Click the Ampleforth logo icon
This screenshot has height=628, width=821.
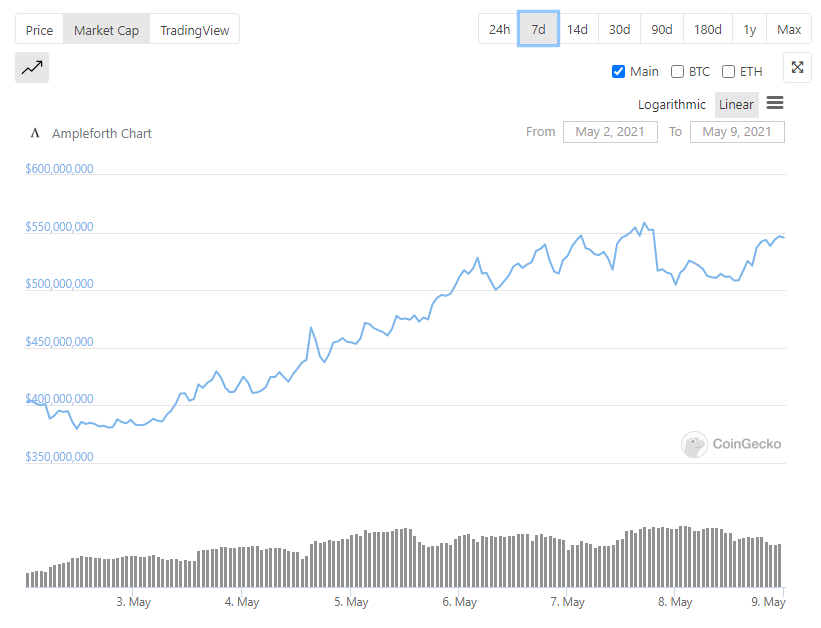coord(35,133)
